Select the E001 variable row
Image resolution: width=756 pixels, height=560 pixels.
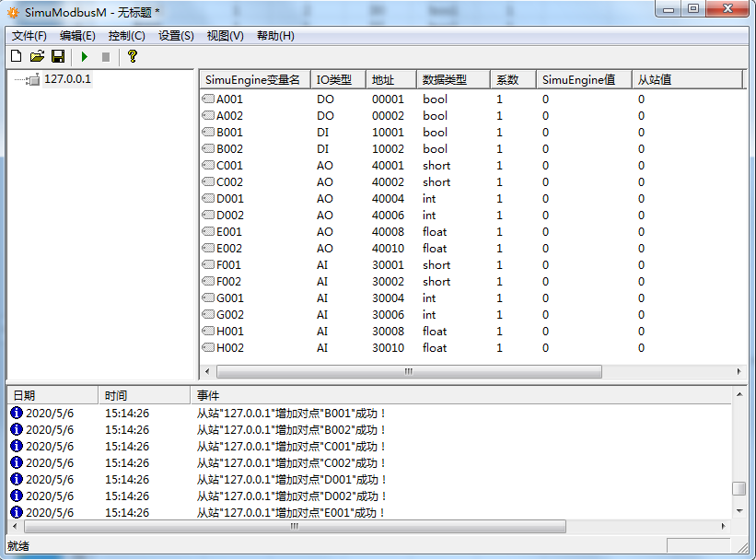coord(230,232)
